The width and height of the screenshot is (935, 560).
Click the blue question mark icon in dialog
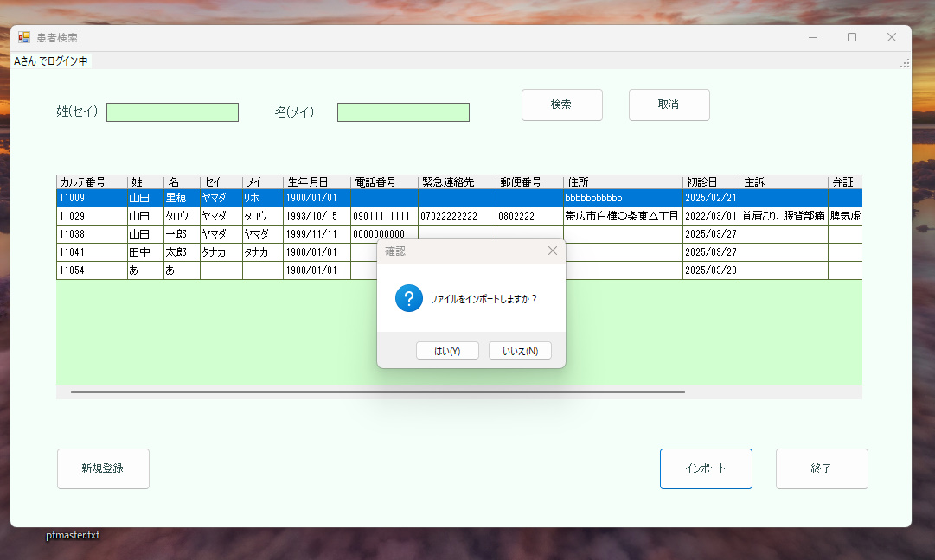408,298
